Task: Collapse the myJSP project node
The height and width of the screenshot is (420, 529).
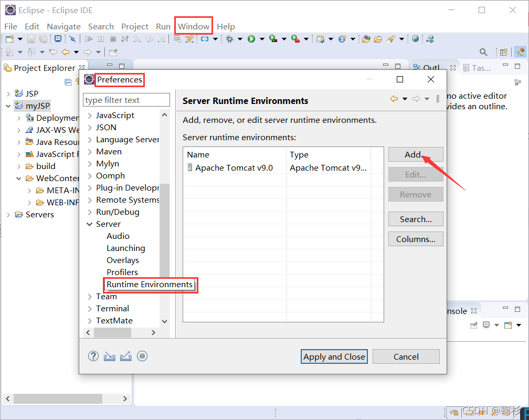Action: pos(8,106)
